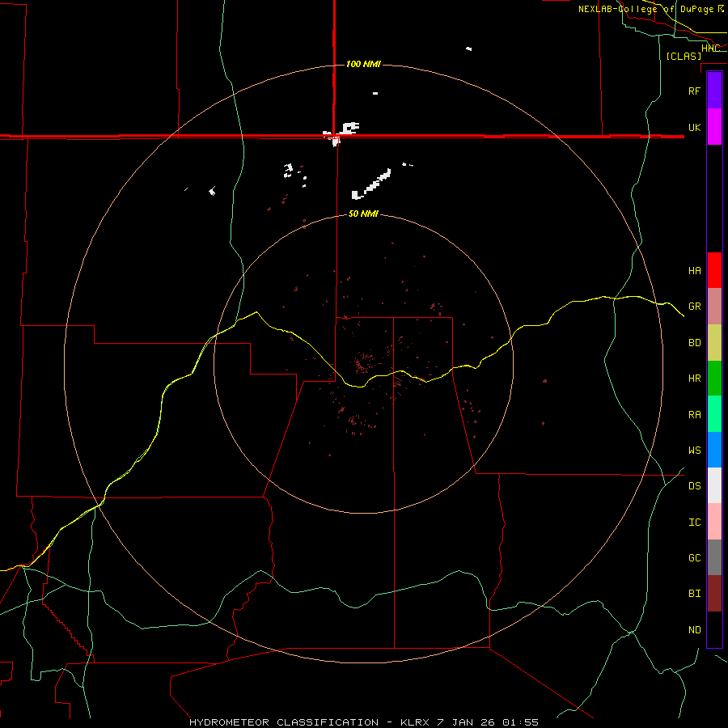Click the [CLAS] product label

click(684, 56)
